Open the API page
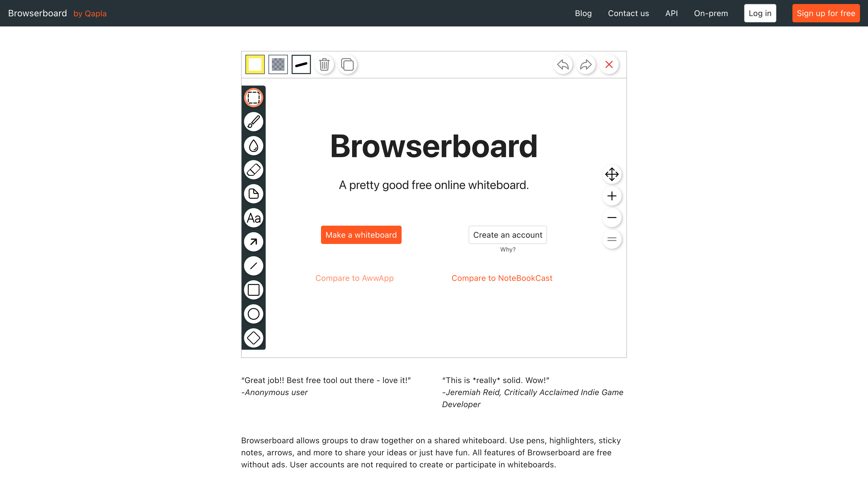The image size is (868, 499). tap(671, 13)
